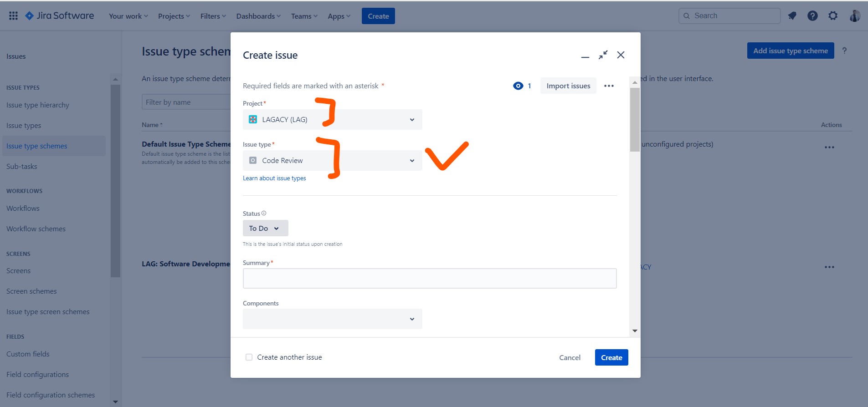Exit full-size view with collapse arrows icon
This screenshot has width=868, height=407.
tap(603, 55)
